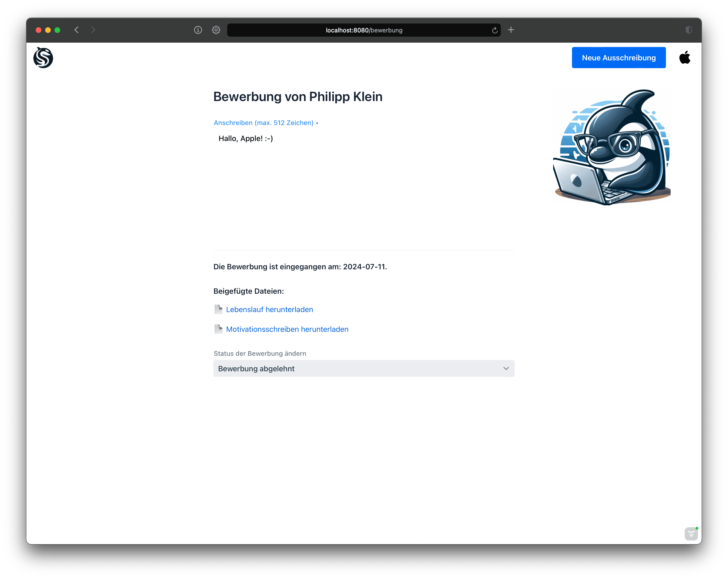Click the localhost:8080/bewerbung address bar
The width and height of the screenshot is (728, 579).
364,30
